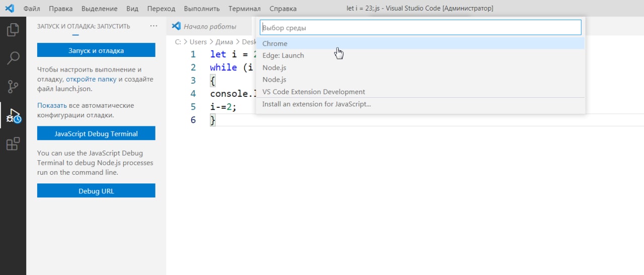Click line number 1 in the gutter
The image size is (644, 275).
[x=193, y=54]
